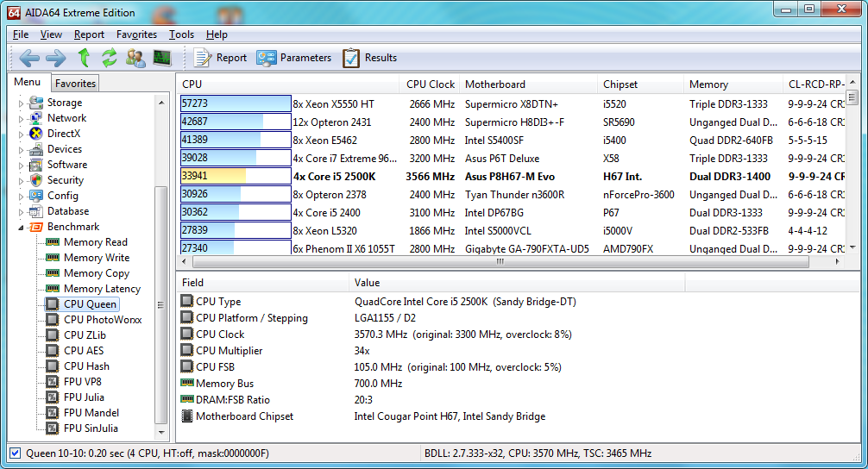Open the Favorites menu
Viewport: 868px width, 469px height.
pos(136,34)
